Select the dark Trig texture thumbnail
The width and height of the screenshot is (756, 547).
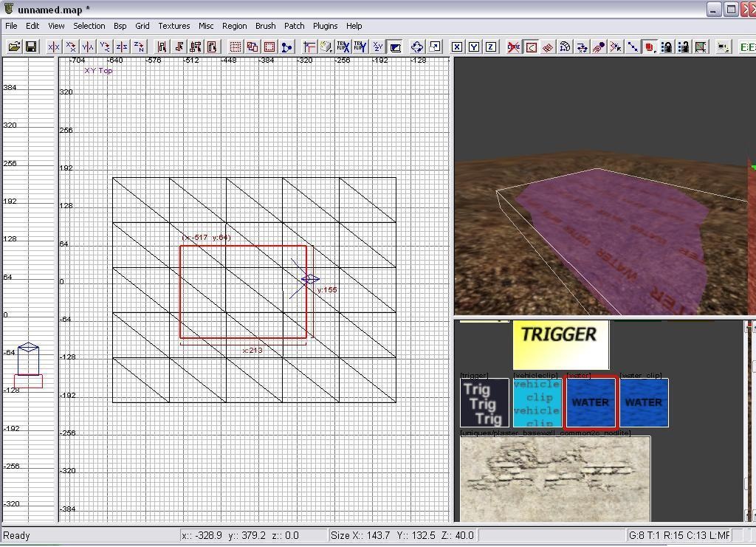pos(484,403)
